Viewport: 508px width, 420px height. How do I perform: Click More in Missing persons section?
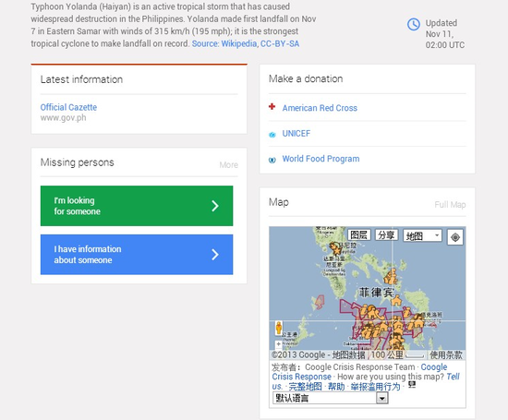click(229, 165)
